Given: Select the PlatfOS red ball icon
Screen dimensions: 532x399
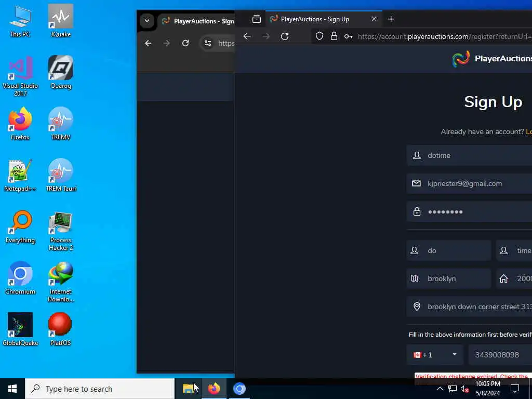Looking at the screenshot, I should [60, 329].
